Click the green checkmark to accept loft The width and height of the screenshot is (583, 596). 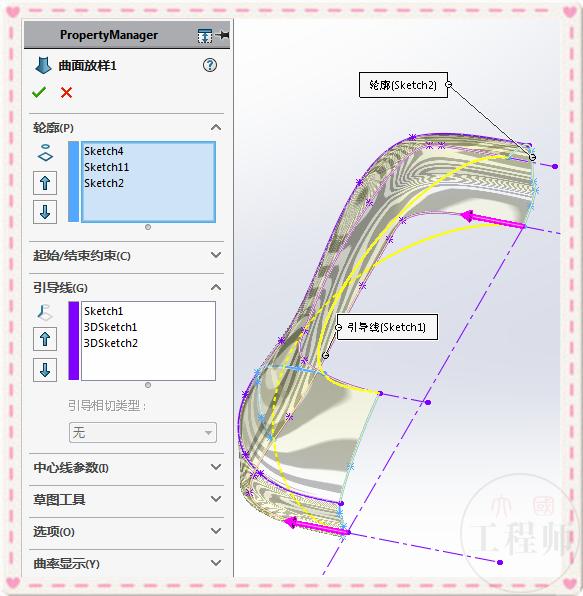pos(39,92)
